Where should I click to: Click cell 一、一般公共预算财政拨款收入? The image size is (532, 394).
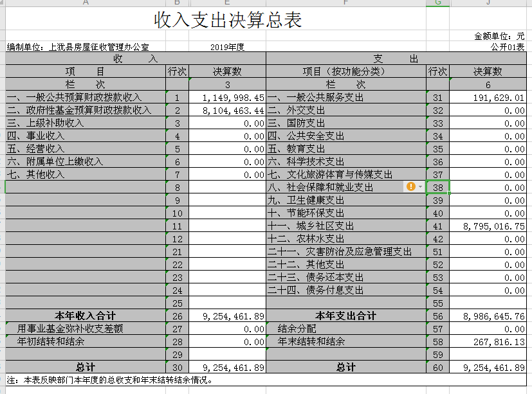tap(86, 97)
